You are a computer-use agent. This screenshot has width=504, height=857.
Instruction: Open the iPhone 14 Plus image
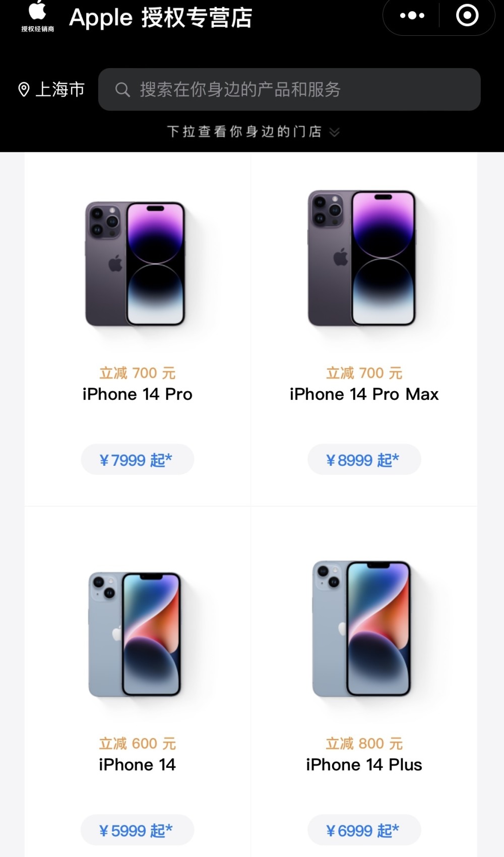click(362, 628)
